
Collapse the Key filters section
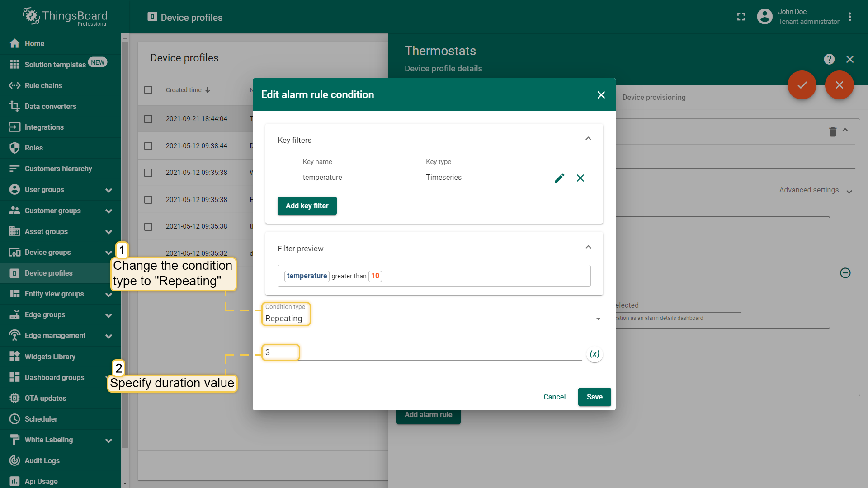[x=588, y=139]
